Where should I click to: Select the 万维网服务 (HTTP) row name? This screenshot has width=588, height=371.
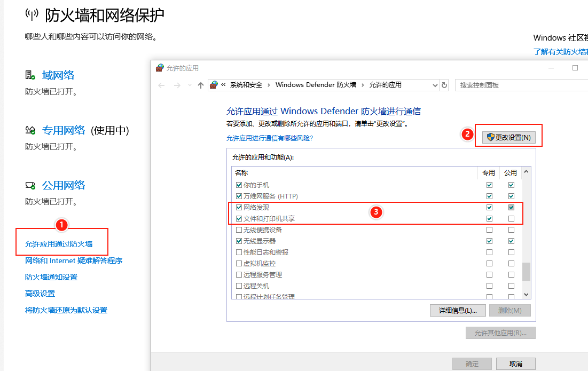click(x=271, y=196)
